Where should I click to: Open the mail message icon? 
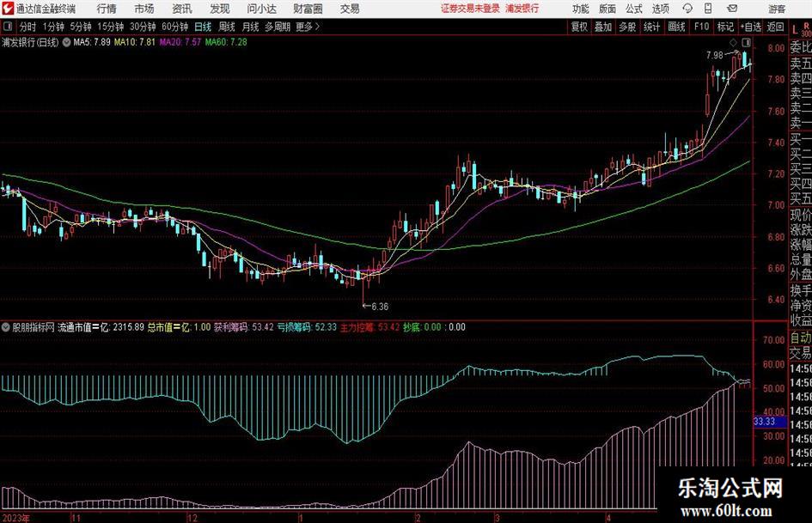pyautogui.click(x=732, y=9)
